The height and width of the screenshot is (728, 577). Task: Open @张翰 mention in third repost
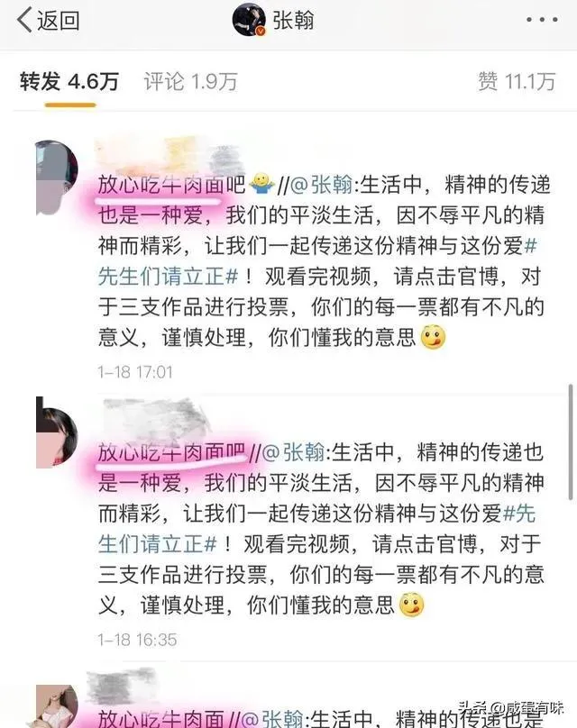click(x=272, y=718)
